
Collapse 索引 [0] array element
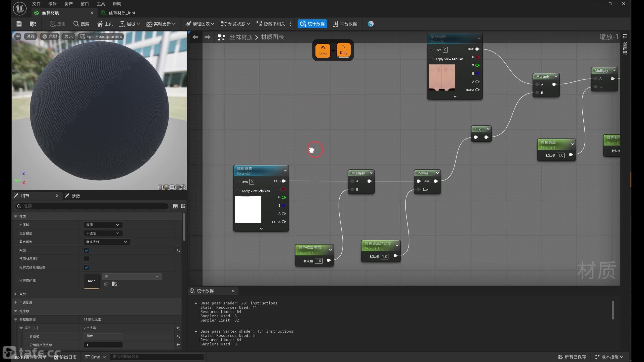21,328
